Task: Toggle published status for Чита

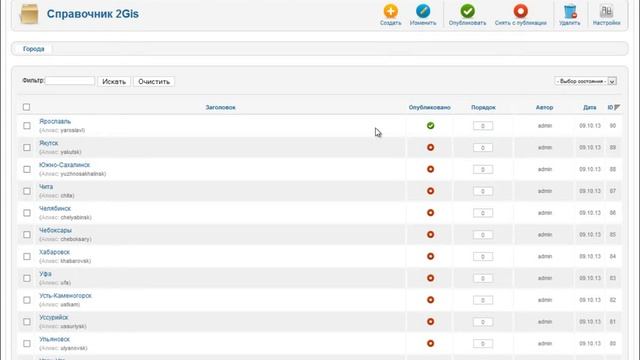Action: click(430, 191)
